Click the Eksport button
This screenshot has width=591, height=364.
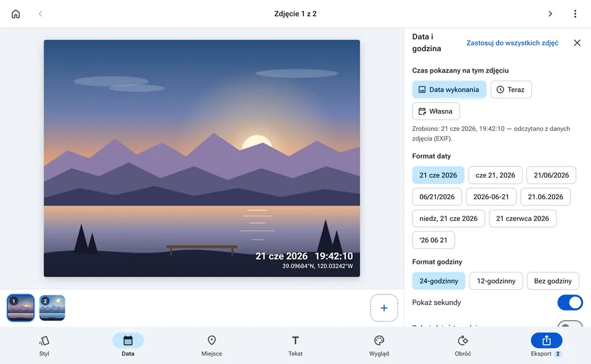coord(546,346)
